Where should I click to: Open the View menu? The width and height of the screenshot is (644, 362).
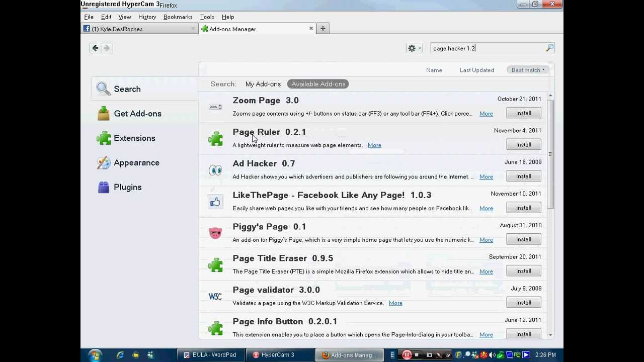[125, 17]
